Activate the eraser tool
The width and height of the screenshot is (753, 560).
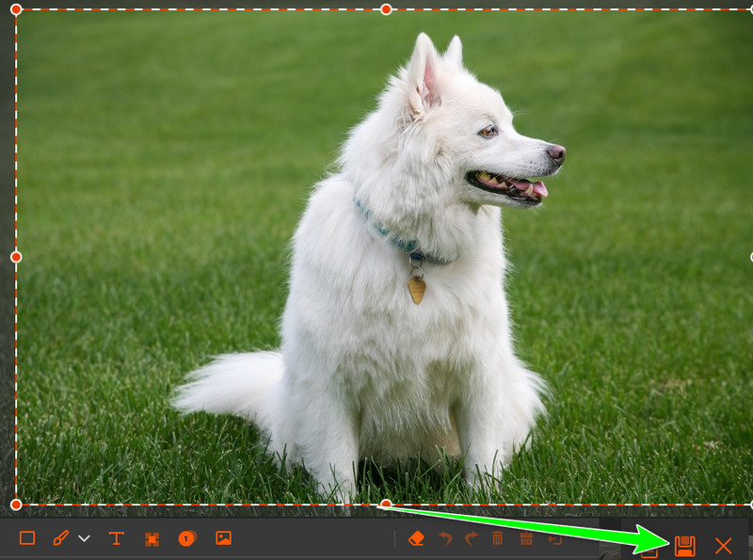(x=416, y=538)
